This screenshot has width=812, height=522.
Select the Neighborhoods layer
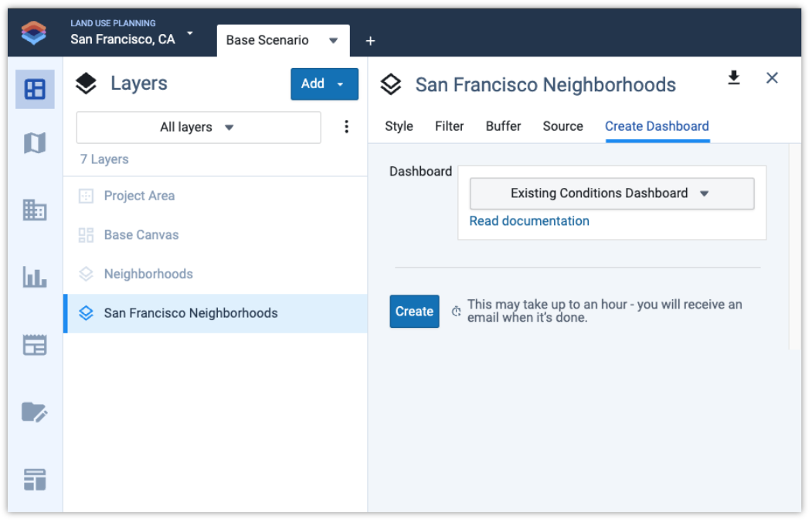click(216, 274)
